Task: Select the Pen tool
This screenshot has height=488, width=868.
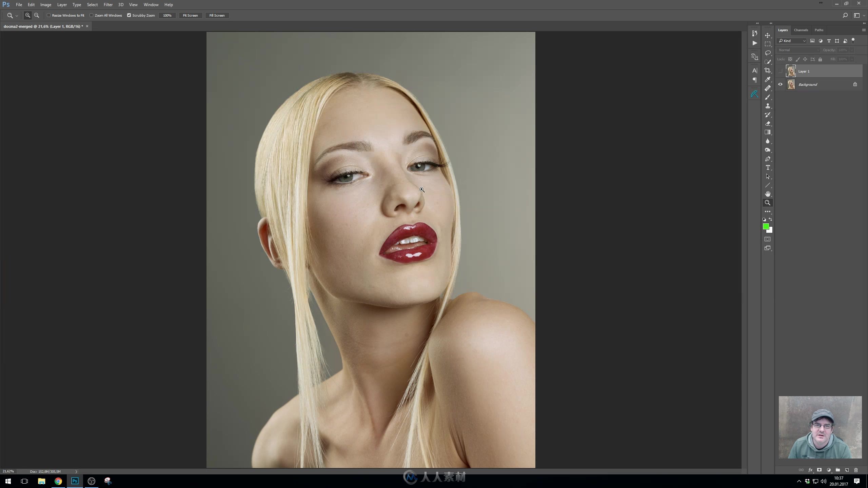Action: 767,159
